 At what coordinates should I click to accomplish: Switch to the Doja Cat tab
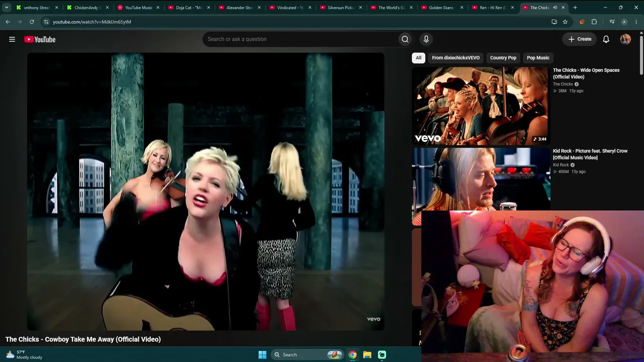point(189,8)
